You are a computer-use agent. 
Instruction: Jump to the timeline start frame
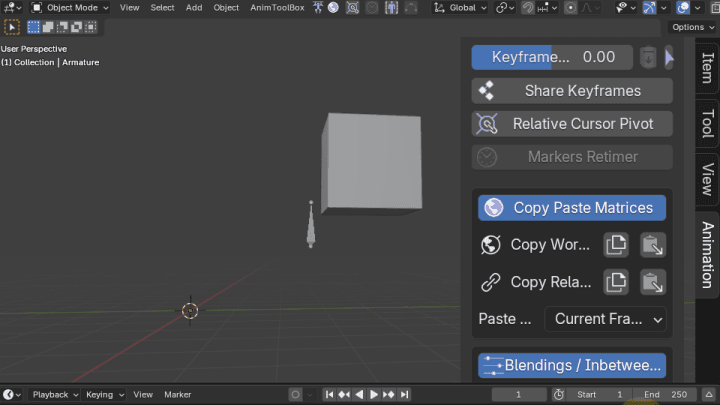pyautogui.click(x=329, y=395)
